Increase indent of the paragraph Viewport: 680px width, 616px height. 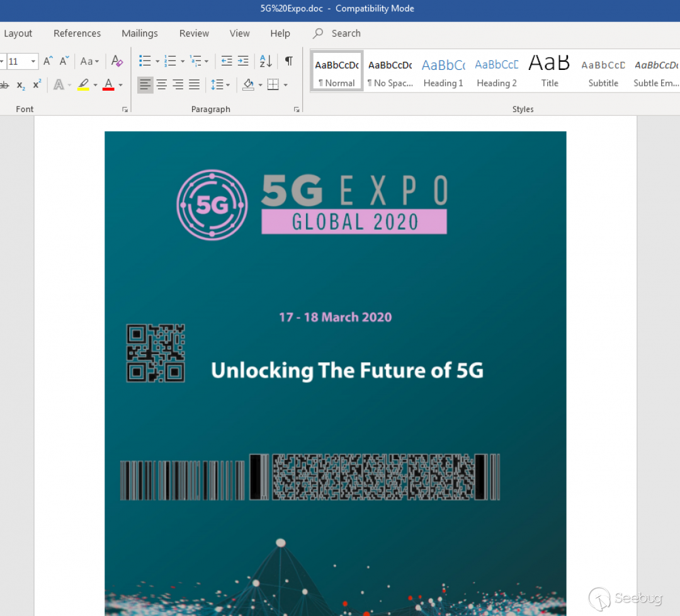243,61
